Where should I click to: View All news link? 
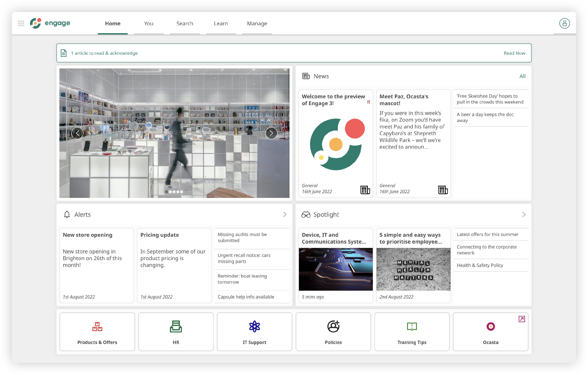[522, 76]
